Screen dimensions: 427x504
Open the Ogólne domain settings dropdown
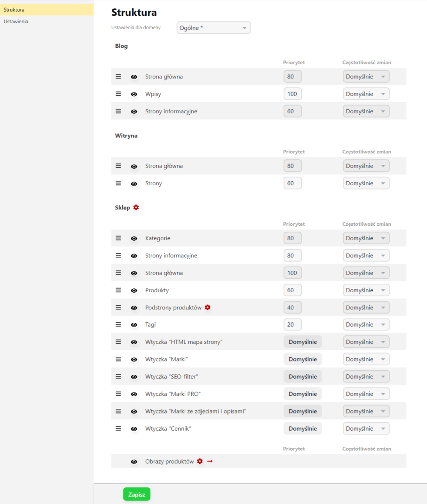(213, 28)
